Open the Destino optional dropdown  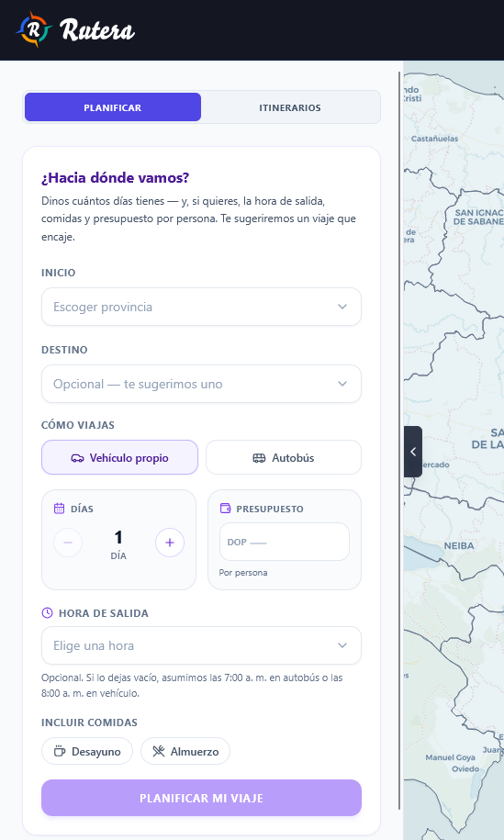201,384
